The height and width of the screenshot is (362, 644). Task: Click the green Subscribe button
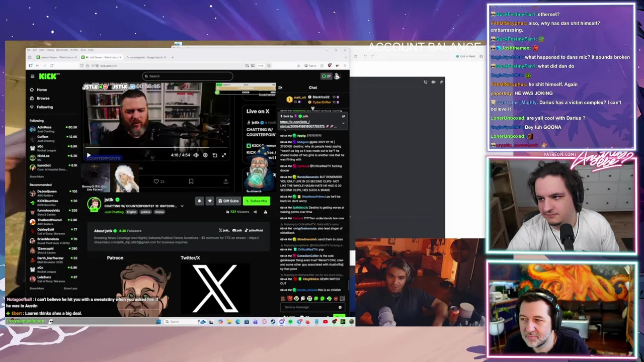point(257,201)
